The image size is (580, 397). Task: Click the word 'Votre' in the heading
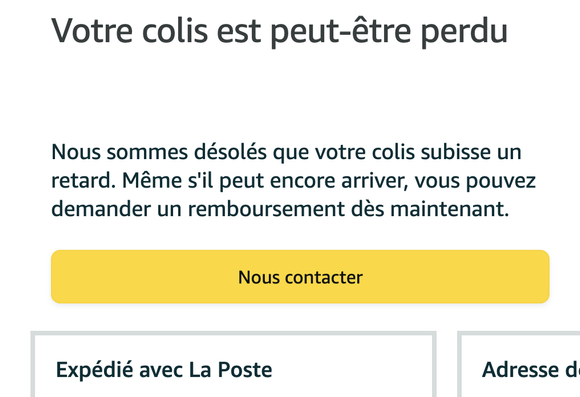point(92,31)
